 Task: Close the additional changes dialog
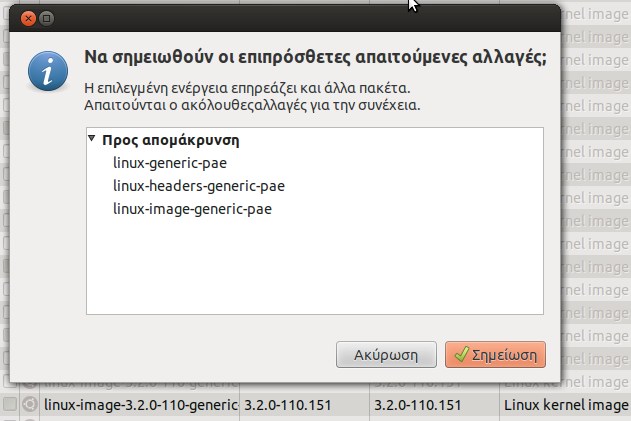coord(27,18)
